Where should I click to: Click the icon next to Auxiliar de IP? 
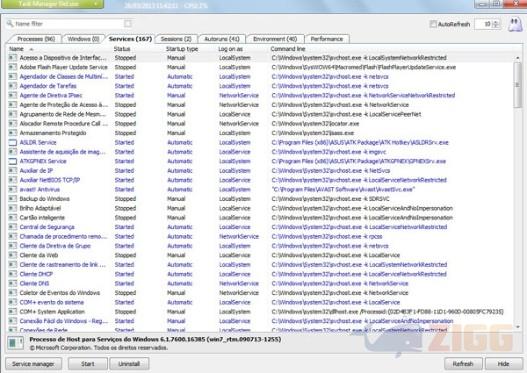[x=13, y=171]
